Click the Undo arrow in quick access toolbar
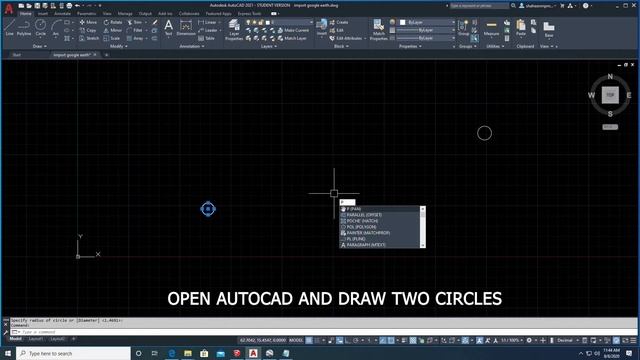The width and height of the screenshot is (640, 360). [77, 6]
